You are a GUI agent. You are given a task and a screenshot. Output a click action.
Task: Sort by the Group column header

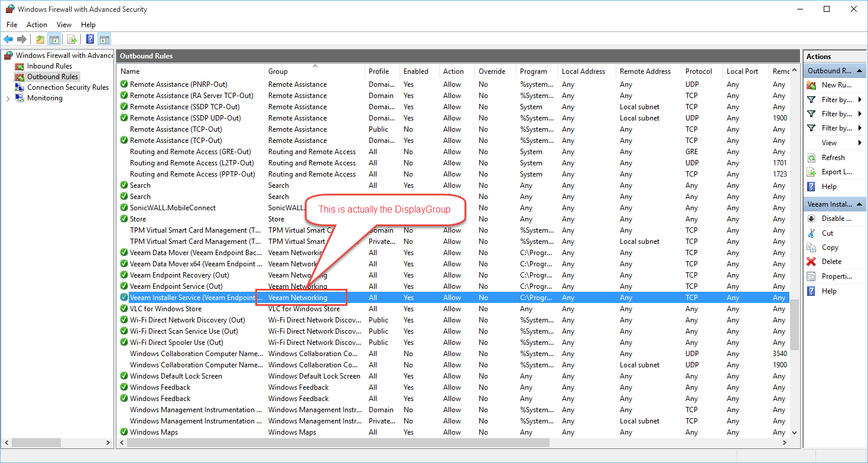point(314,71)
